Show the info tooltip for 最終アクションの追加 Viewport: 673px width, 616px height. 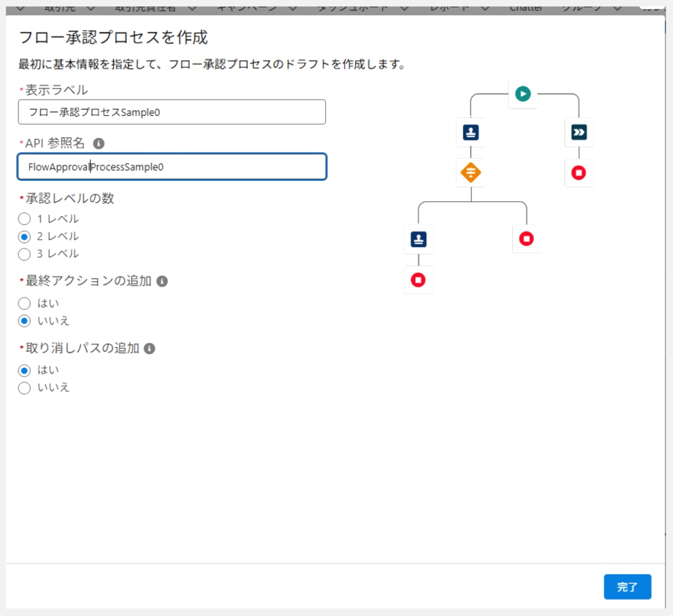[162, 281]
